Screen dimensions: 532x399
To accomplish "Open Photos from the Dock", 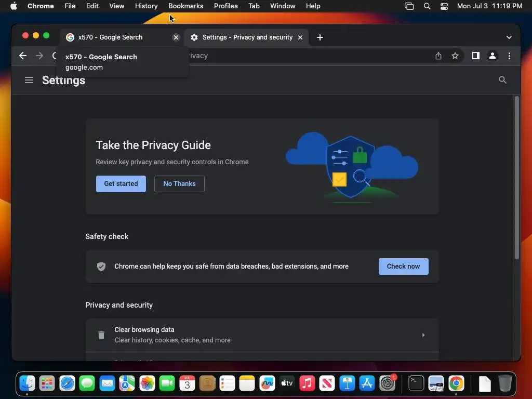I will pyautogui.click(x=147, y=384).
